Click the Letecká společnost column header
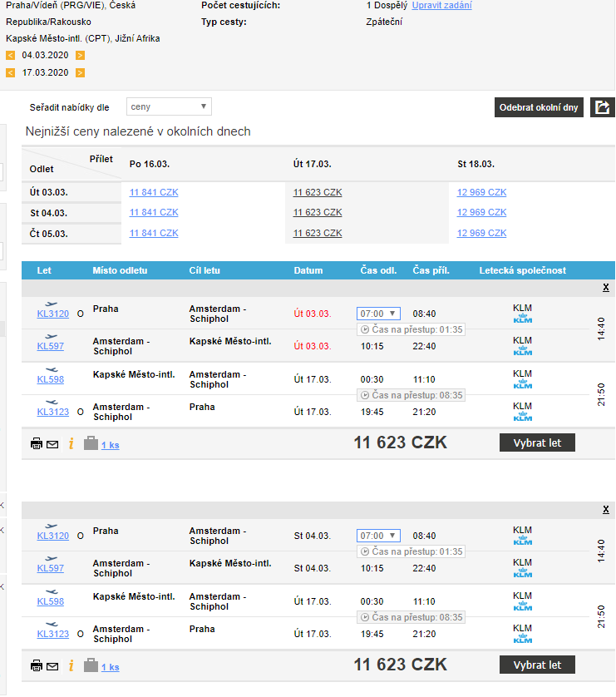The image size is (616, 697). [x=522, y=270]
